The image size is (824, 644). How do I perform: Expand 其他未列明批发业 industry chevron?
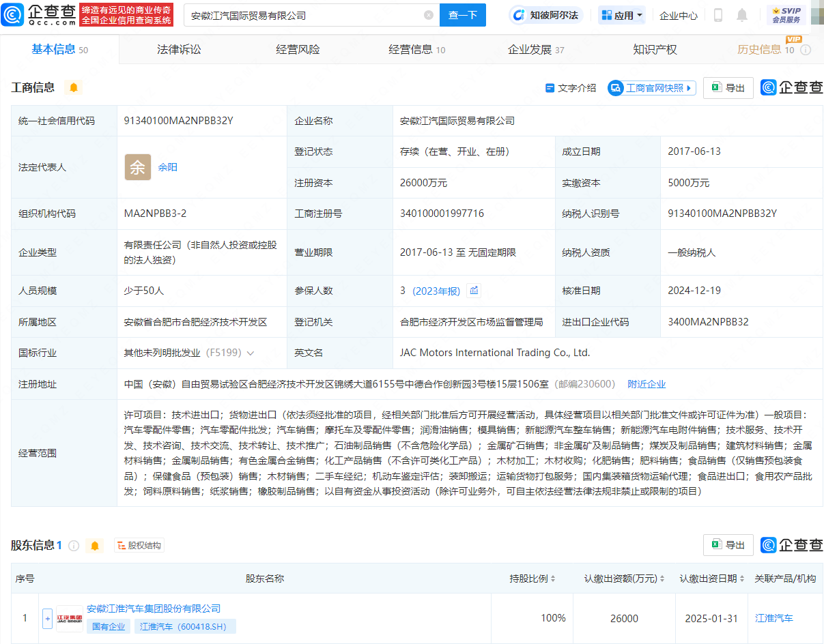coord(251,353)
